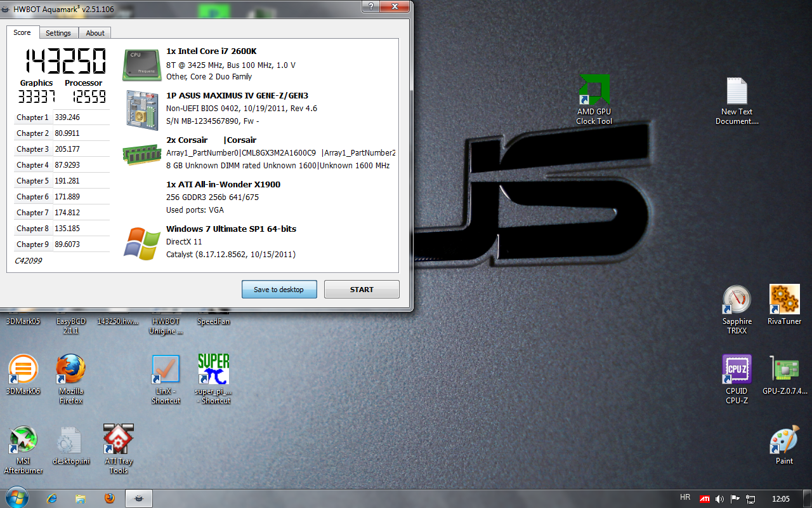Image resolution: width=812 pixels, height=508 pixels.
Task: Select the HWBOT Unigine desktop label
Action: click(x=166, y=326)
